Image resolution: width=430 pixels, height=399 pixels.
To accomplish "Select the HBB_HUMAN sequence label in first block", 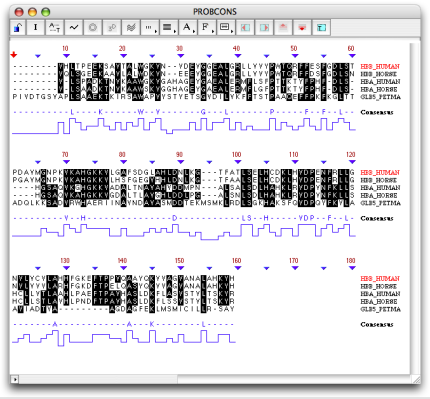I will [380, 67].
